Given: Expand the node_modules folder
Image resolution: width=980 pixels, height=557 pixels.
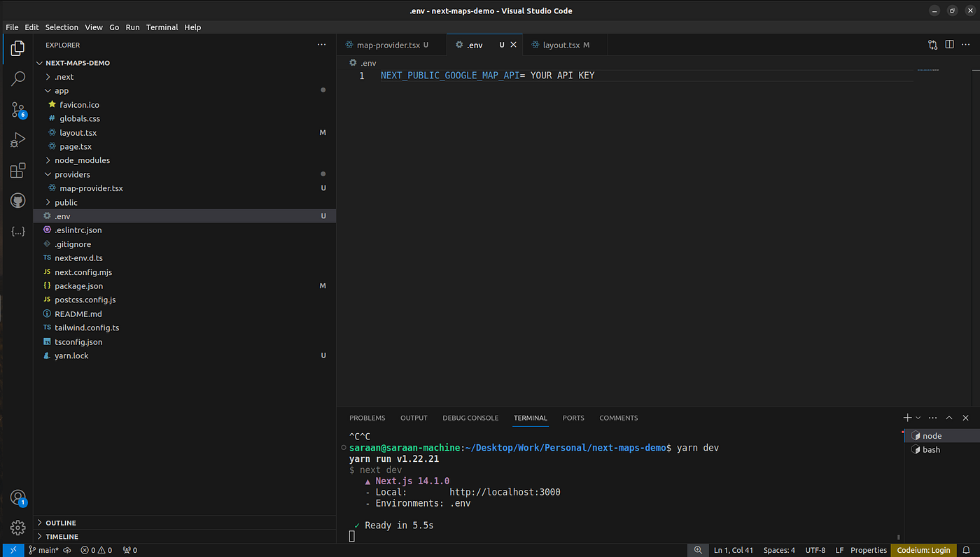Looking at the screenshot, I should tap(185, 160).
